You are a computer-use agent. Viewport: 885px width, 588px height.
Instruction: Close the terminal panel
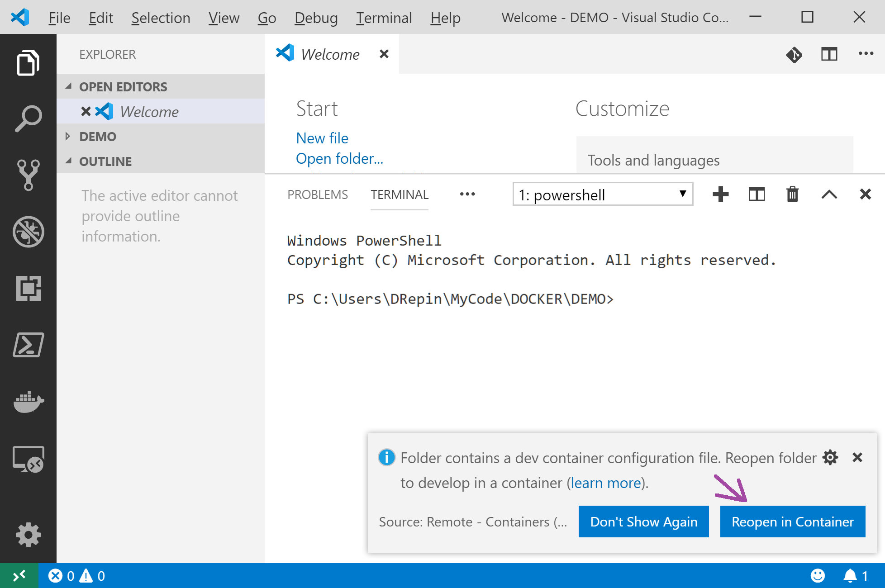pos(865,194)
